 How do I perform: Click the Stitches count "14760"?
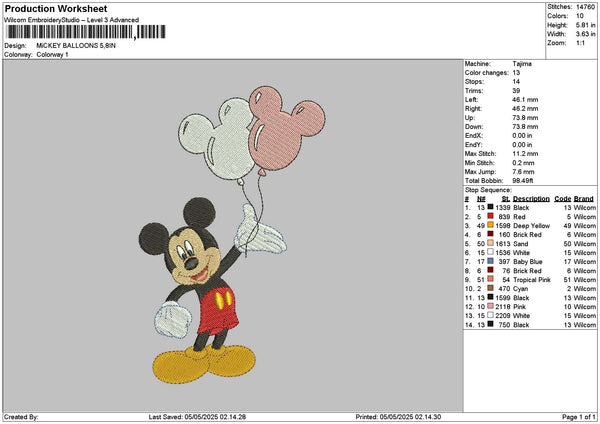point(585,7)
